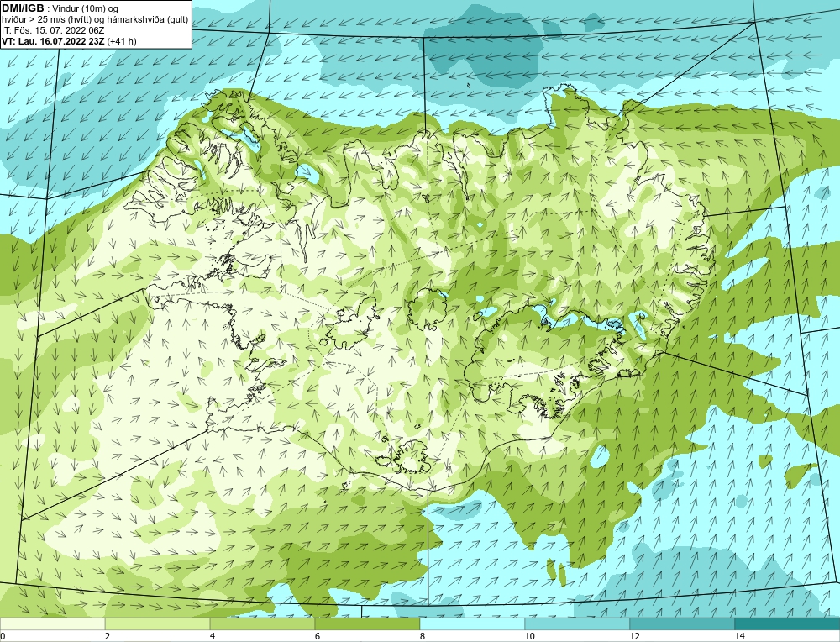Click the scale label '12'
This screenshot has height=642, width=840.
(x=635, y=636)
